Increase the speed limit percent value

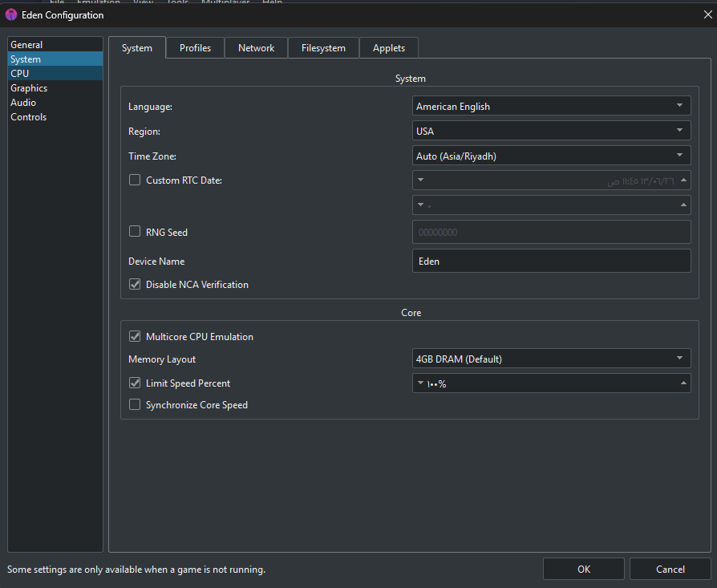coord(683,383)
